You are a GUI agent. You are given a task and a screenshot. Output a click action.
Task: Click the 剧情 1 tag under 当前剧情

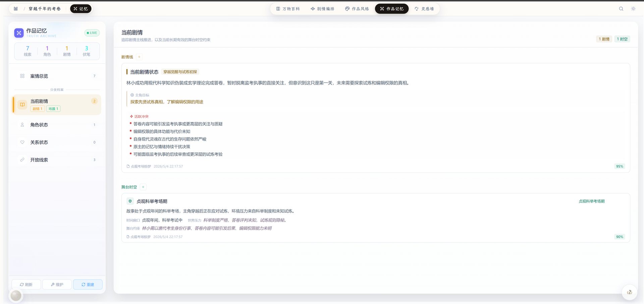pos(38,109)
